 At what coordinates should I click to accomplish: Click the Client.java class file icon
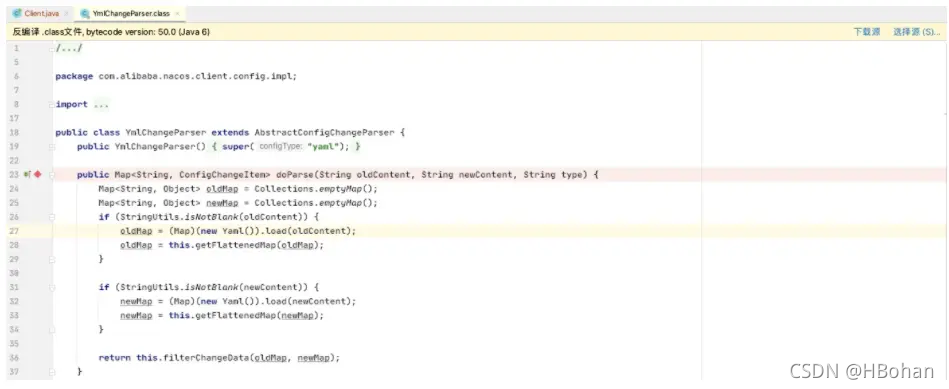pyautogui.click(x=18, y=13)
